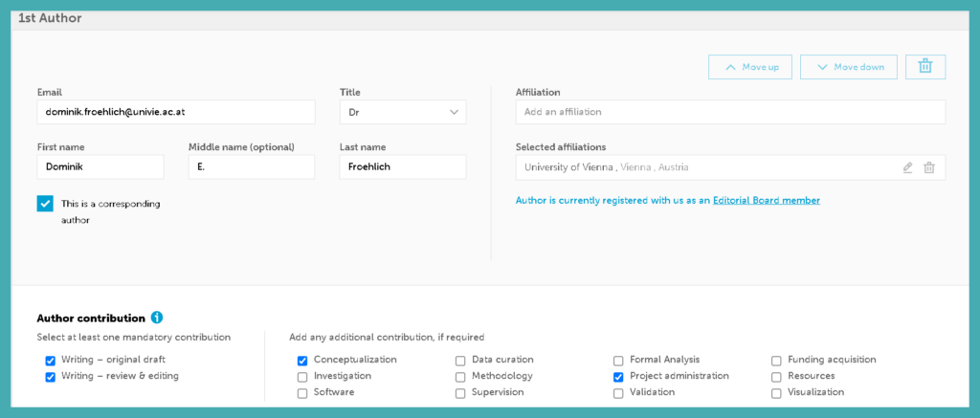Check the Funding acquisition box
Viewport: 980px width, 418px height.
[777, 361]
